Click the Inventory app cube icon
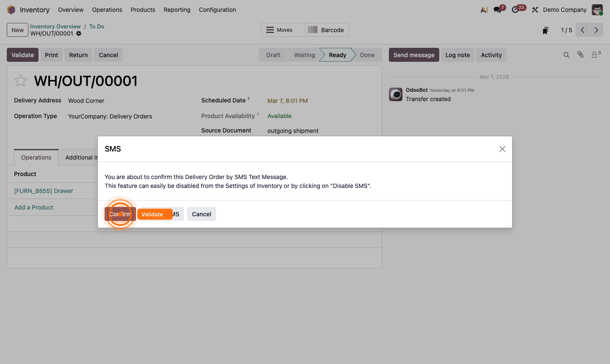This screenshot has width=610, height=364. pos(11,9)
